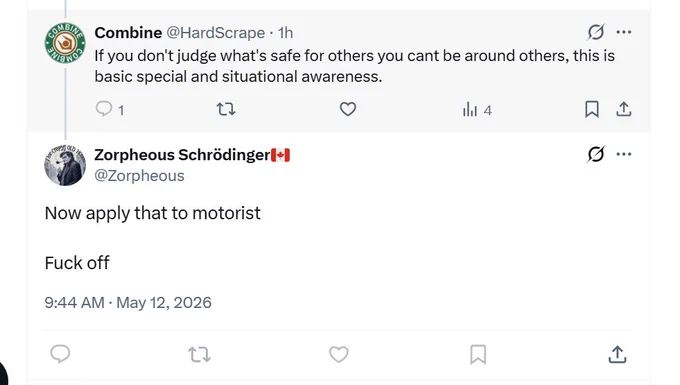Share Combine's tweet
The width and height of the screenshot is (680, 385).
coord(624,109)
